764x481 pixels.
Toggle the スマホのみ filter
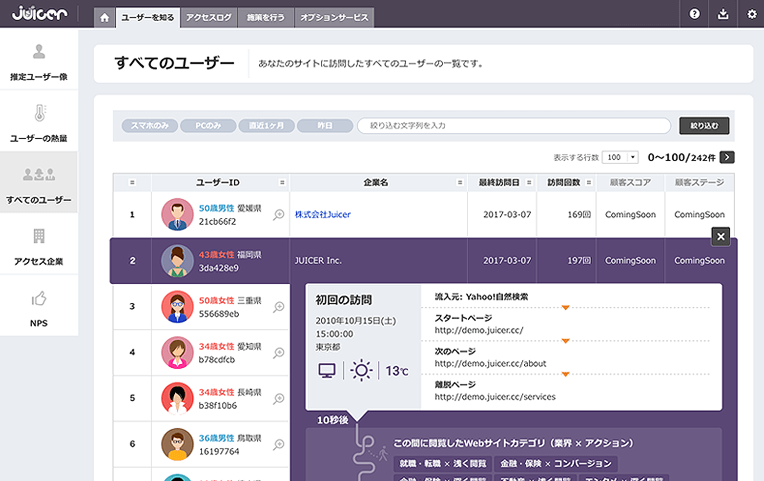point(150,126)
